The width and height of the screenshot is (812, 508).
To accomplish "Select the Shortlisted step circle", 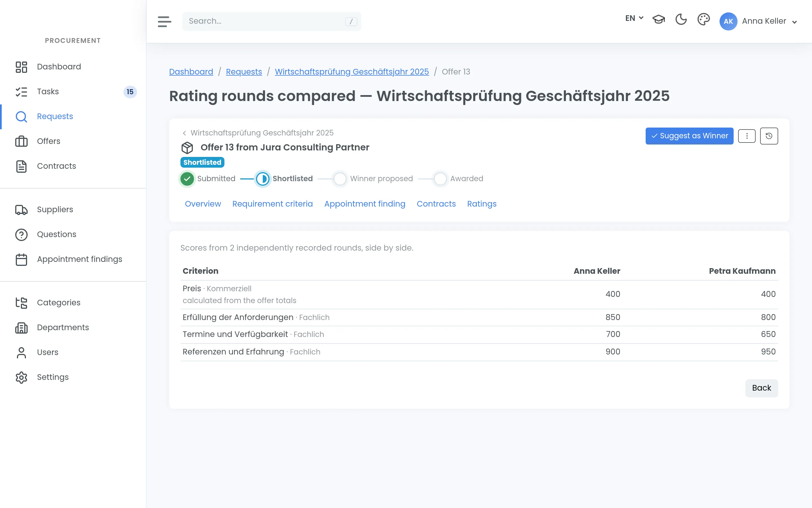I will pos(262,179).
